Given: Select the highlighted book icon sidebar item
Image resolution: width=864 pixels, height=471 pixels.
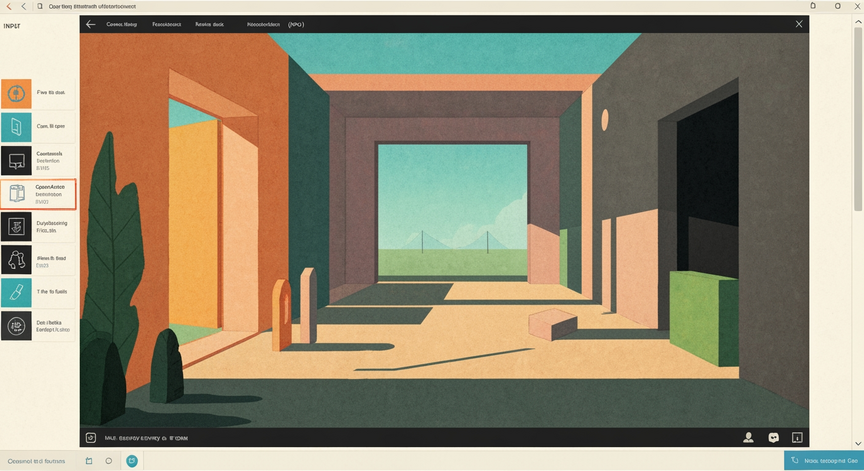Looking at the screenshot, I should tap(38, 194).
